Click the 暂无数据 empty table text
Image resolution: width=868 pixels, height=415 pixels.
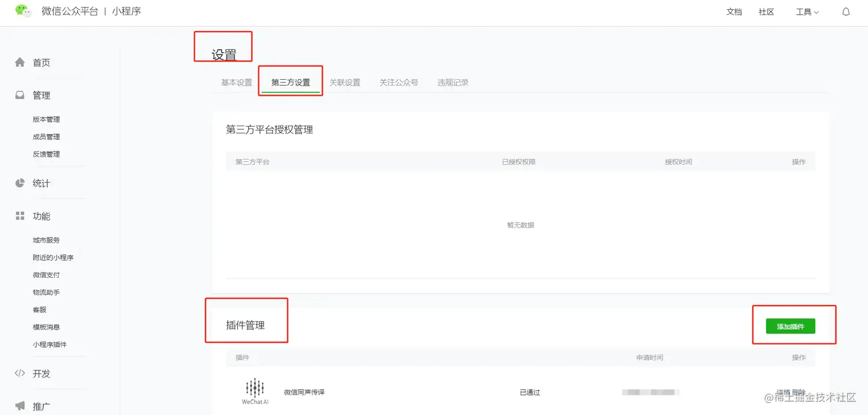pyautogui.click(x=521, y=225)
